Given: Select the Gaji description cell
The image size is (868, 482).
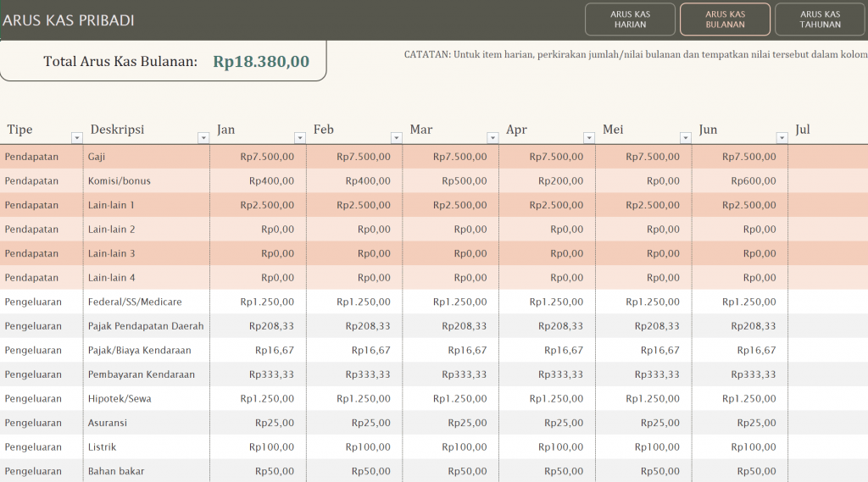Looking at the screenshot, I should pos(146,157).
